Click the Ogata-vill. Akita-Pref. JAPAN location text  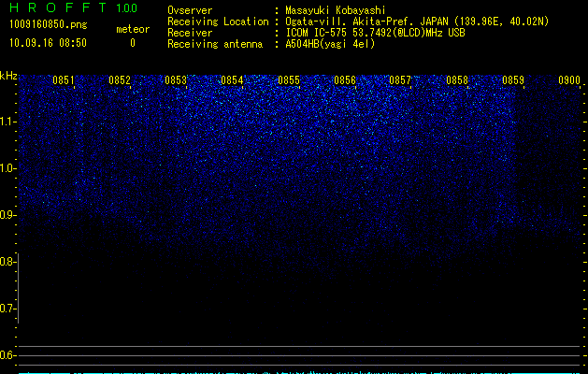point(417,22)
